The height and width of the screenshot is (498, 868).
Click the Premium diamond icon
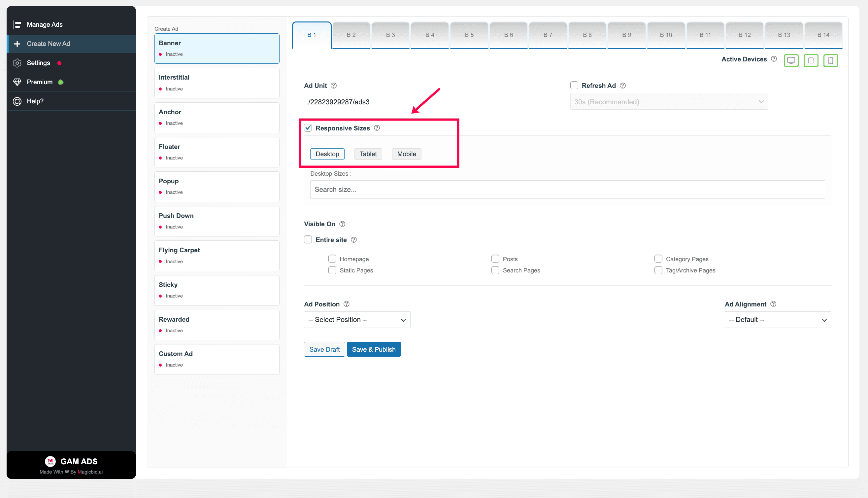(x=17, y=82)
